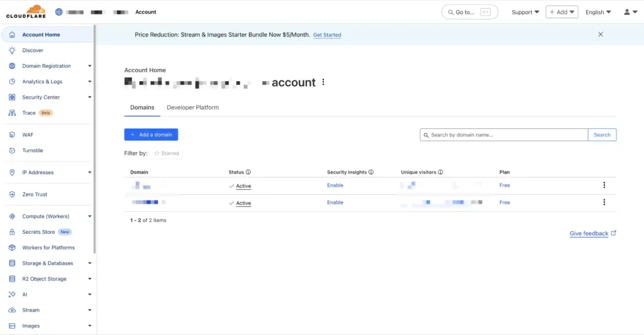This screenshot has height=335, width=644.
Task: Click the IP Addresses pin icon
Action: coord(12,172)
